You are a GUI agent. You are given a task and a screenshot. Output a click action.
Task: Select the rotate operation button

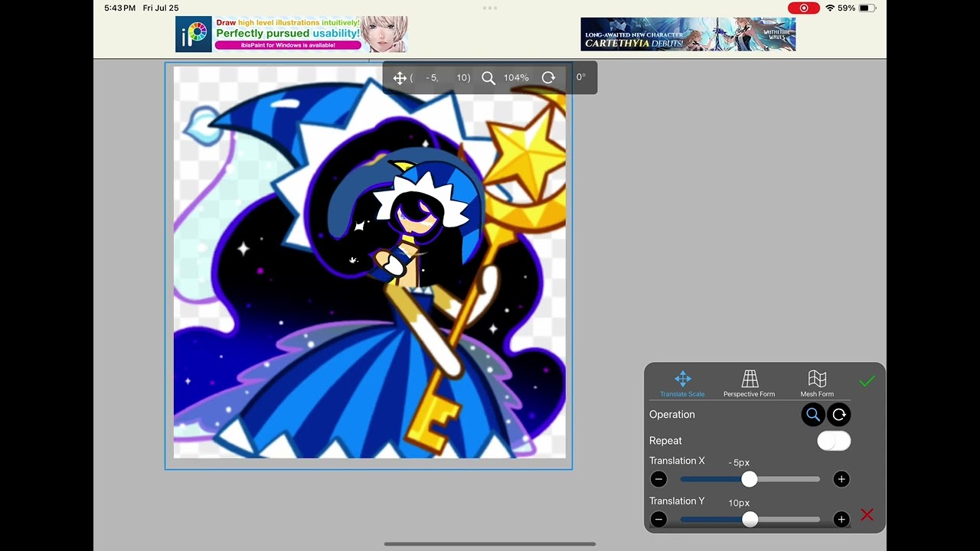click(839, 415)
